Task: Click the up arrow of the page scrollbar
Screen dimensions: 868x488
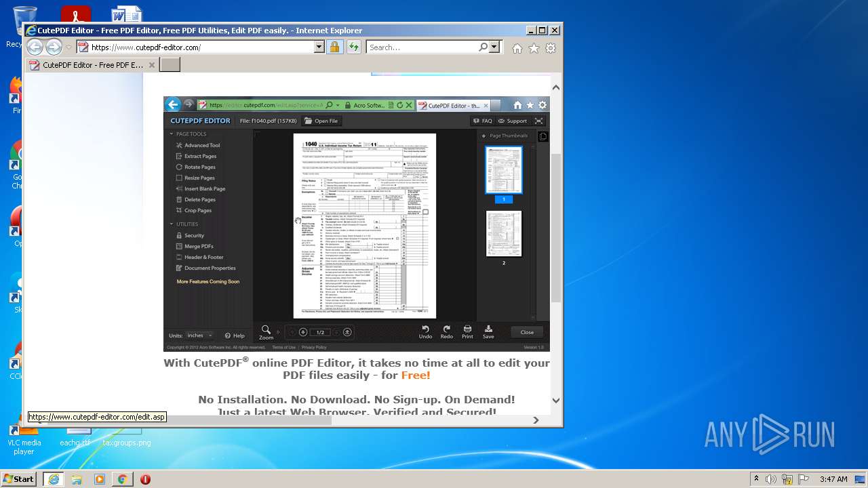Action: click(x=555, y=87)
